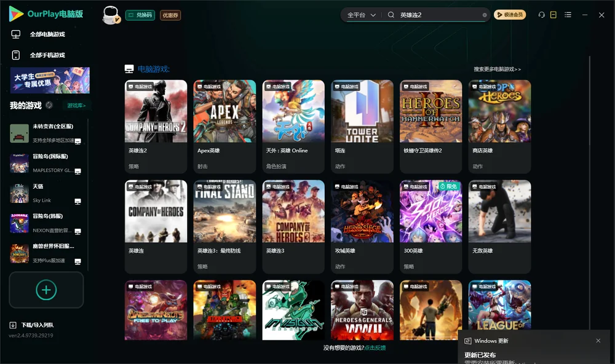This screenshot has width=615, height=364.
Task: Click the 下载/导入列队 download icon
Action: click(x=13, y=325)
